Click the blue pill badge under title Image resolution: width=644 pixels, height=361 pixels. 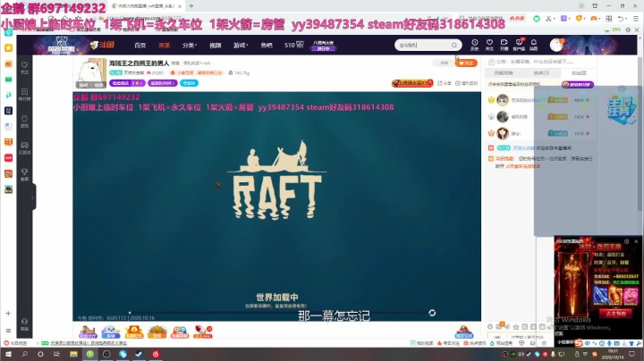[x=189, y=83]
